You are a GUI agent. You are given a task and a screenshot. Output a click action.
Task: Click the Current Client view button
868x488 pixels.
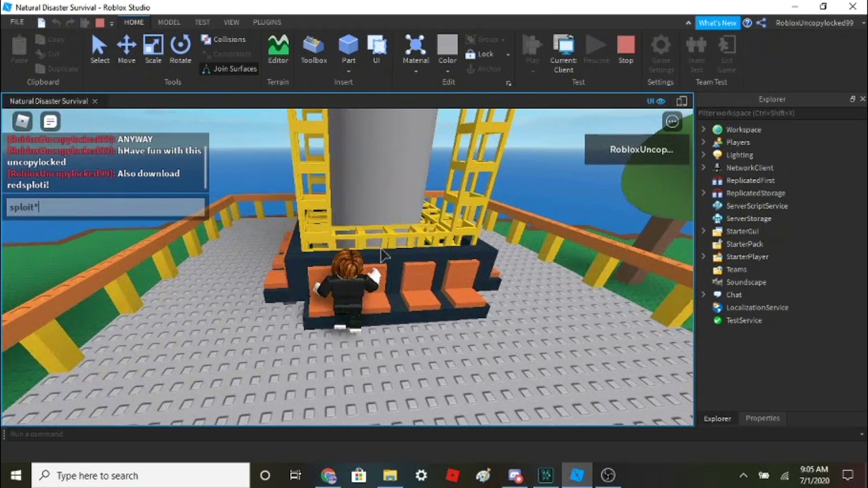(x=564, y=54)
